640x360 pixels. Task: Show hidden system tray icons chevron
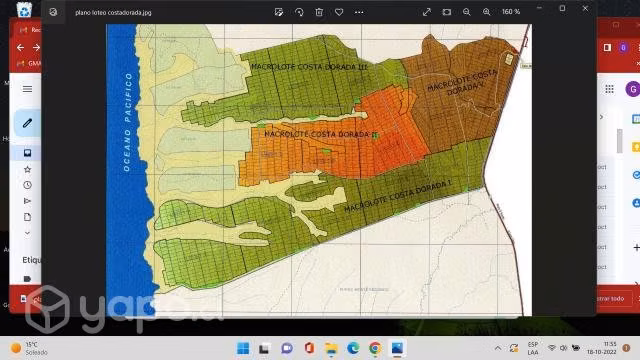[x=498, y=348]
